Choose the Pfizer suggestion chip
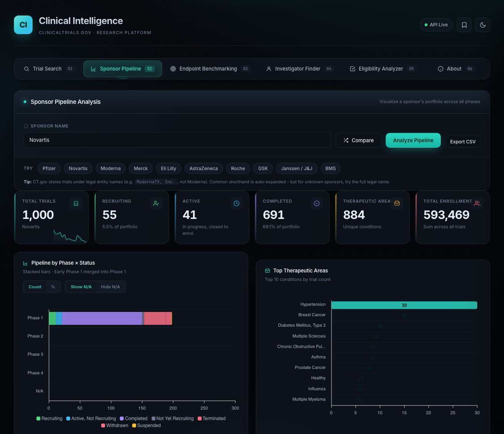This screenshot has width=504, height=434. [x=49, y=169]
